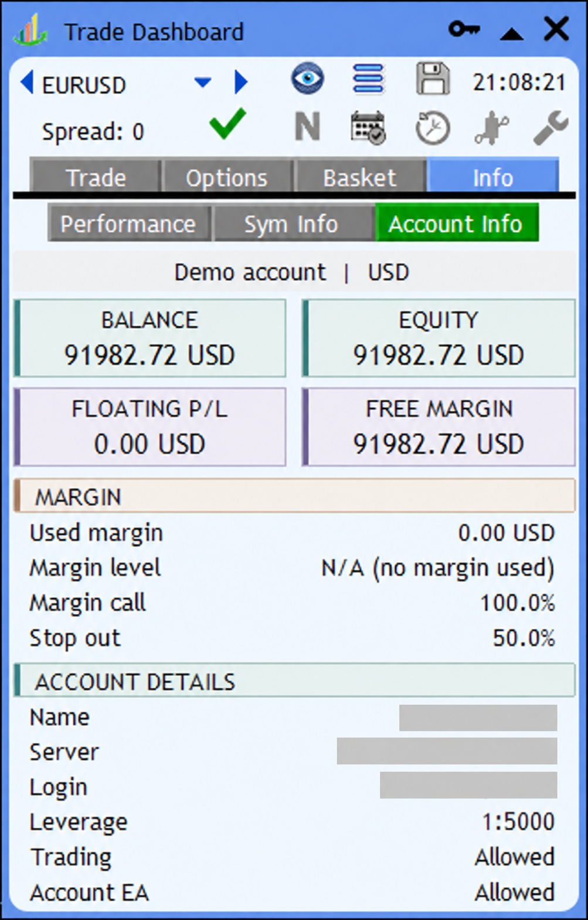The width and height of the screenshot is (588, 920).
Task: Open the stacked lines menu icon
Action: 369,79
